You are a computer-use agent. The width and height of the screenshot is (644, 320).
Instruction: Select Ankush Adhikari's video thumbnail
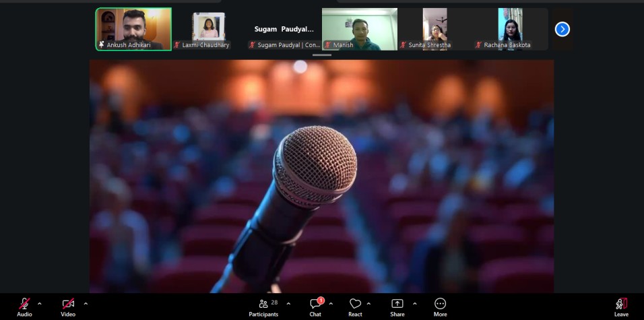133,29
